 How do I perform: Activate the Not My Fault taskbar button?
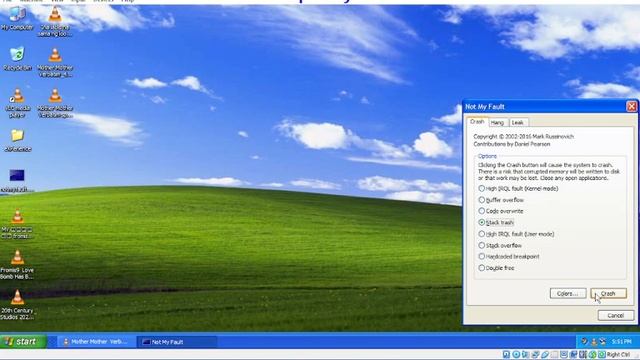[x=176, y=342]
